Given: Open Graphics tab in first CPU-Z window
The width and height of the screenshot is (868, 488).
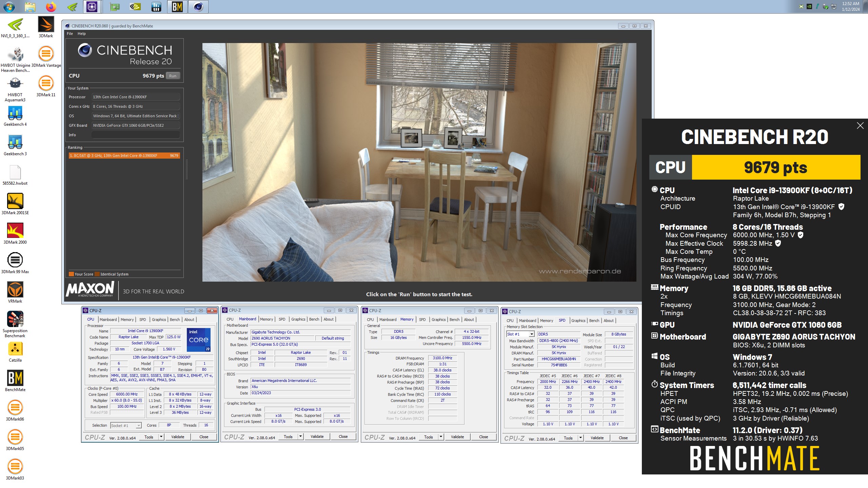Looking at the screenshot, I should 159,320.
